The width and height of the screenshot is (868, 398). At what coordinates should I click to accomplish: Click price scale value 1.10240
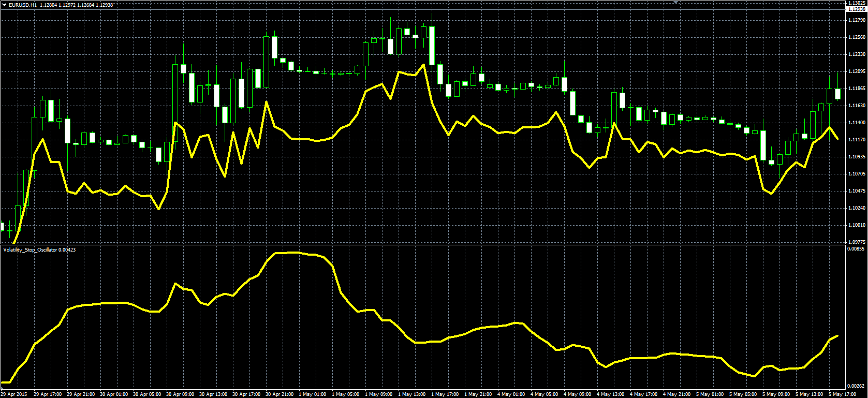[857, 208]
